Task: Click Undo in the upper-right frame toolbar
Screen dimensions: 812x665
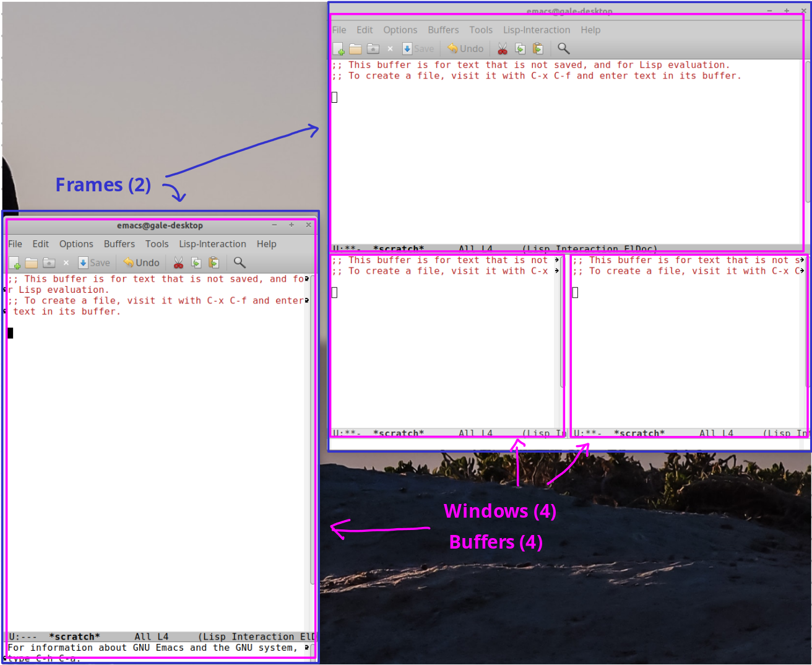Action: [465, 49]
